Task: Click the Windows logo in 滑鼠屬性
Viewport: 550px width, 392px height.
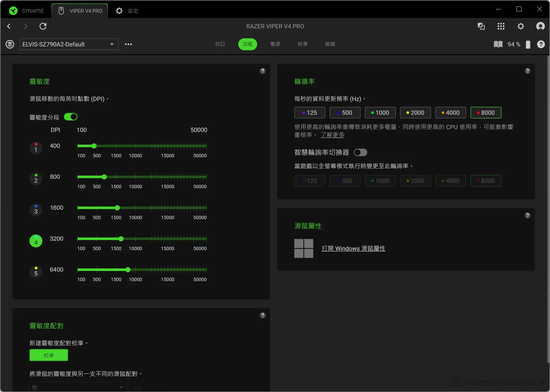Action: click(x=304, y=248)
